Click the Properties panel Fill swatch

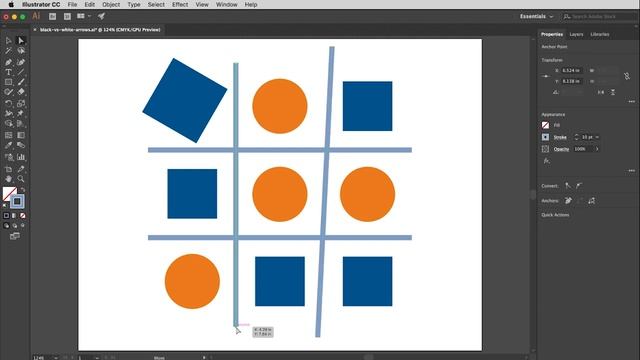545,125
